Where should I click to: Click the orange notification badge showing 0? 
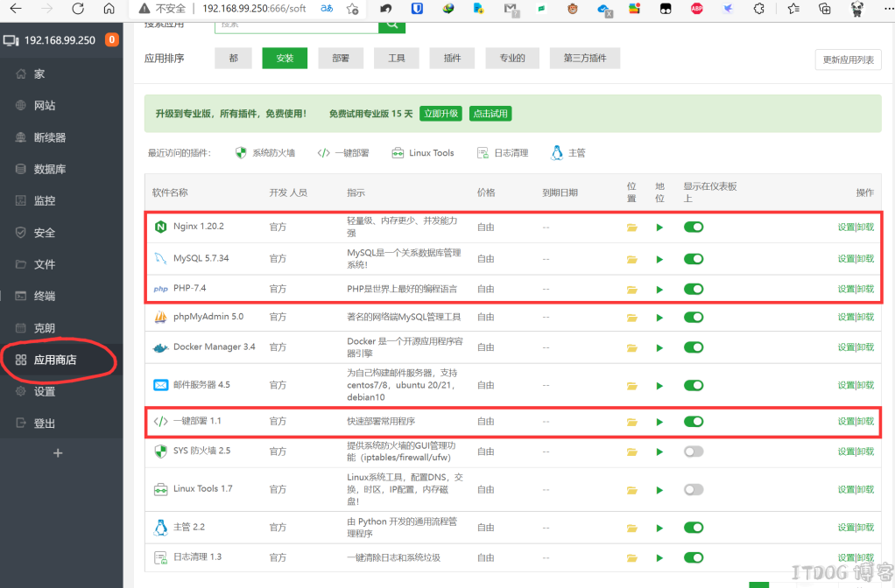pyautogui.click(x=112, y=40)
